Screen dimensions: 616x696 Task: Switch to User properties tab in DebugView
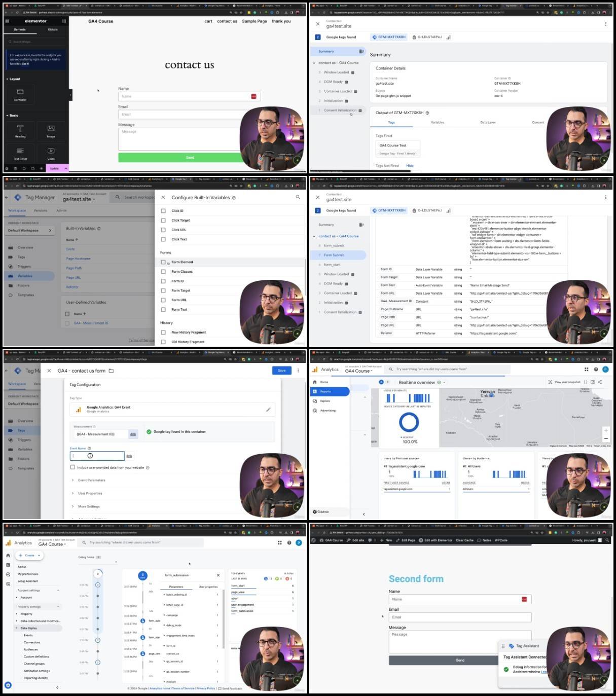pos(208,587)
